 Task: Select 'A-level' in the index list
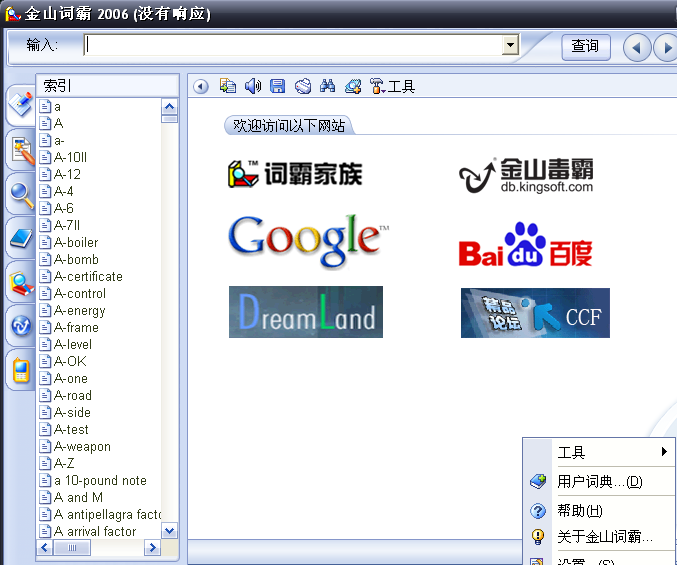pos(73,344)
